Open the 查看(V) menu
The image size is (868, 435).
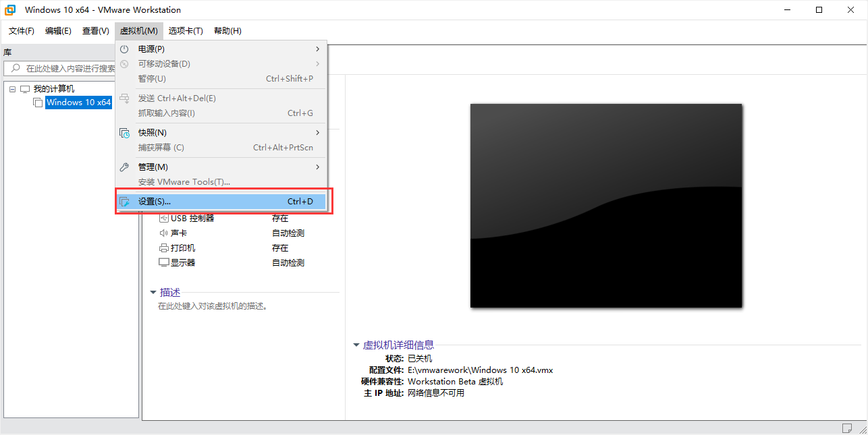[x=96, y=31]
